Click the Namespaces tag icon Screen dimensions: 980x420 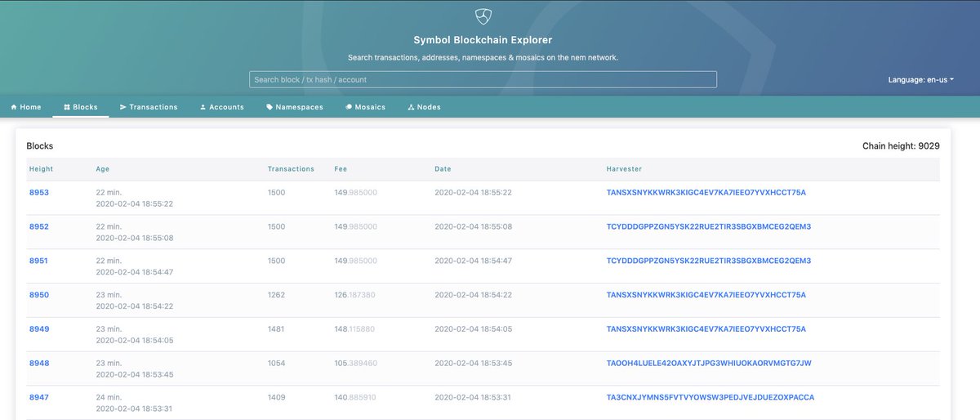click(269, 107)
